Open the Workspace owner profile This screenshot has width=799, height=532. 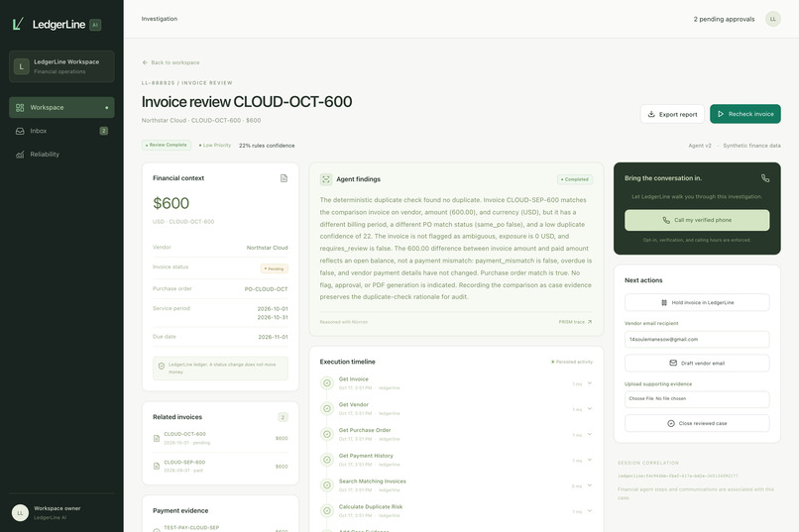coord(61,512)
